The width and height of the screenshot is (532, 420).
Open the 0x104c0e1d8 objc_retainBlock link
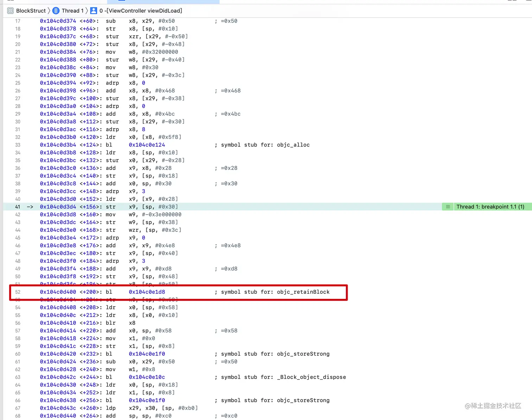point(147,292)
